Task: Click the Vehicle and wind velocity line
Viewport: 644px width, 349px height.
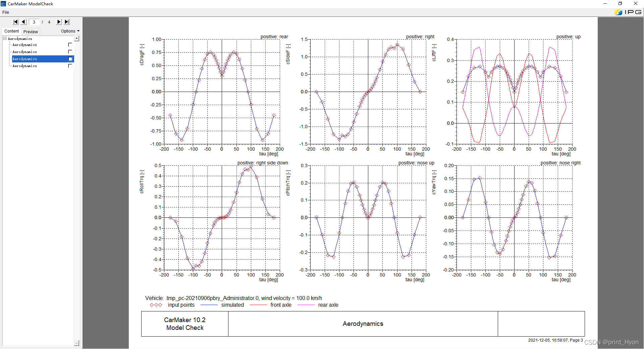Action: [x=233, y=298]
